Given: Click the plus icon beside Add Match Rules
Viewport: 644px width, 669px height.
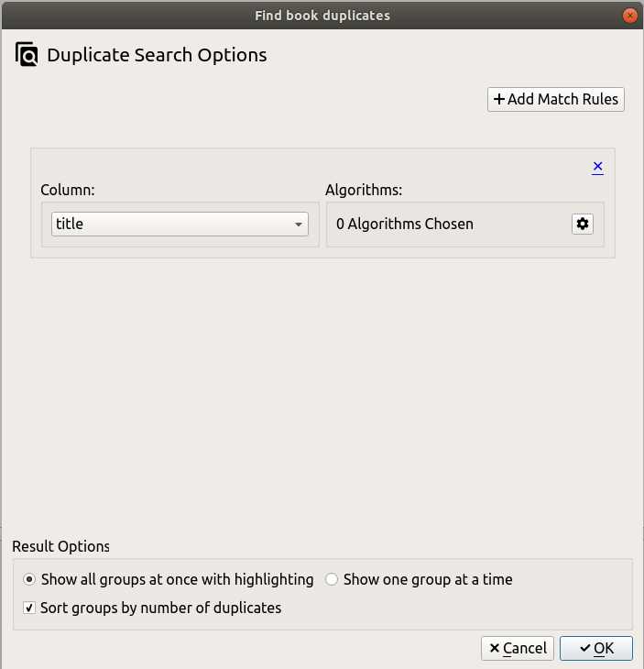Looking at the screenshot, I should 499,99.
